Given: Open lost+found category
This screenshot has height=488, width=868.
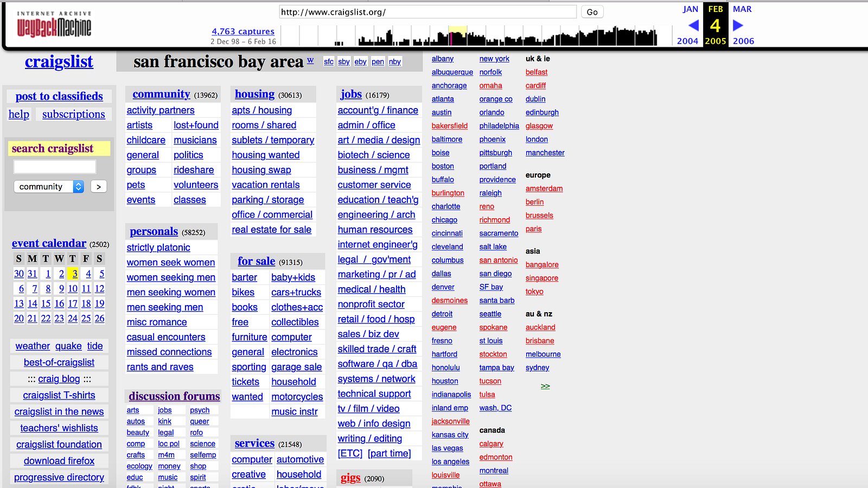Looking at the screenshot, I should click(196, 125).
